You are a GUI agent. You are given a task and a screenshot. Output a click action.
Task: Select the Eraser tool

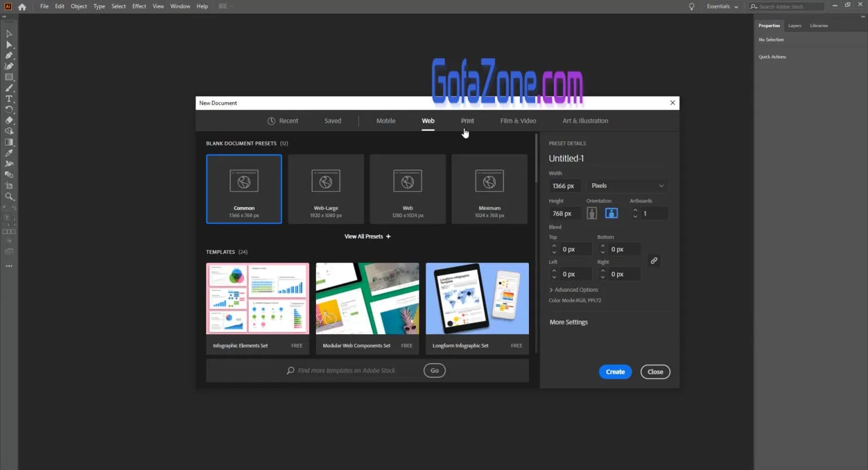[x=9, y=120]
